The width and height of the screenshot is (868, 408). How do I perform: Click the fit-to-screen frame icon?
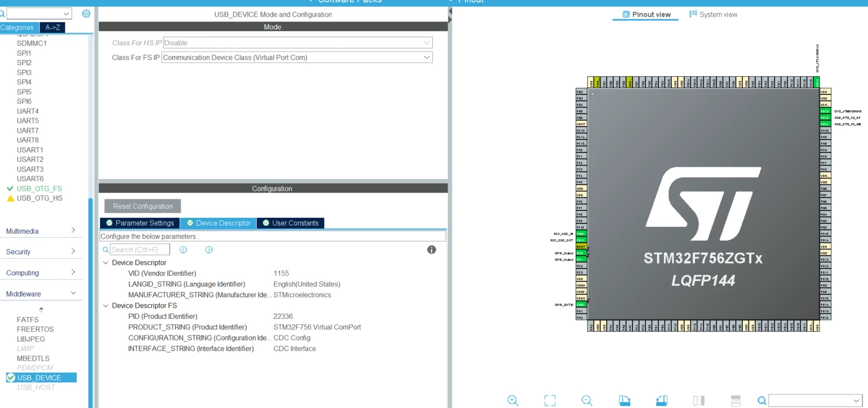coord(550,400)
